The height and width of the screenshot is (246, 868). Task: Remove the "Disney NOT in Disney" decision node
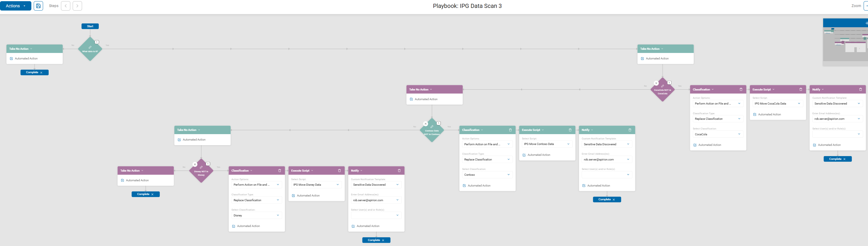pyautogui.click(x=195, y=165)
